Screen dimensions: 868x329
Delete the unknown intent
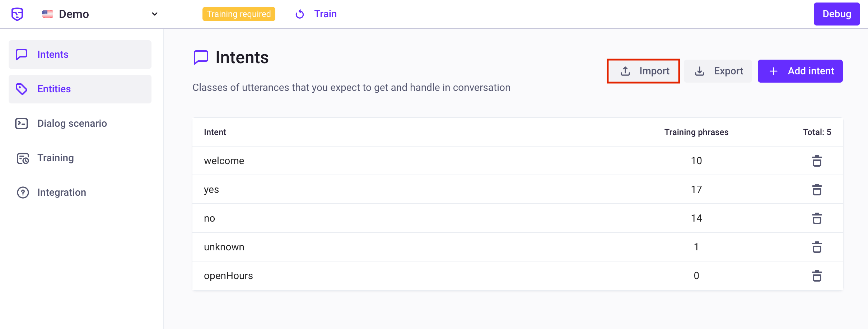[817, 247]
